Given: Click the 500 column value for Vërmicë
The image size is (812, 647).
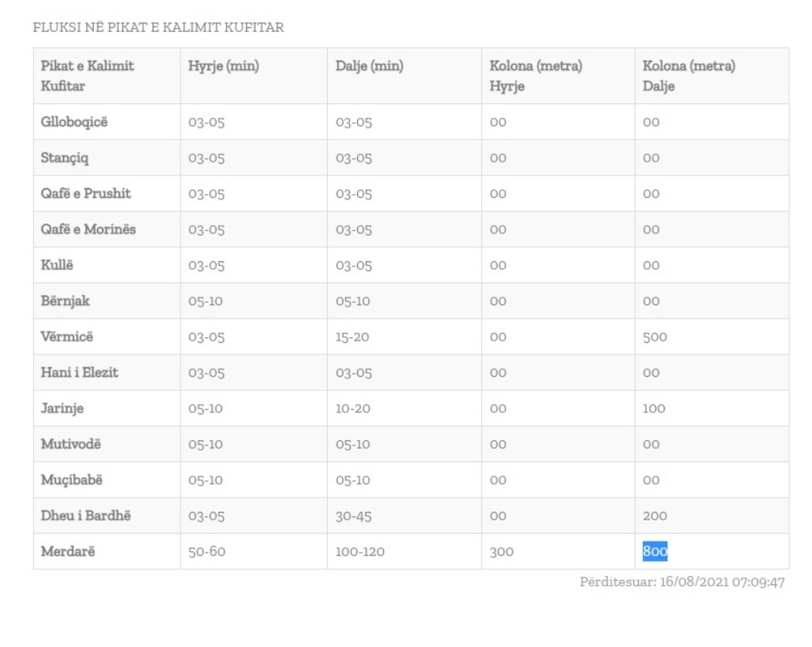Looking at the screenshot, I should pos(655,337).
